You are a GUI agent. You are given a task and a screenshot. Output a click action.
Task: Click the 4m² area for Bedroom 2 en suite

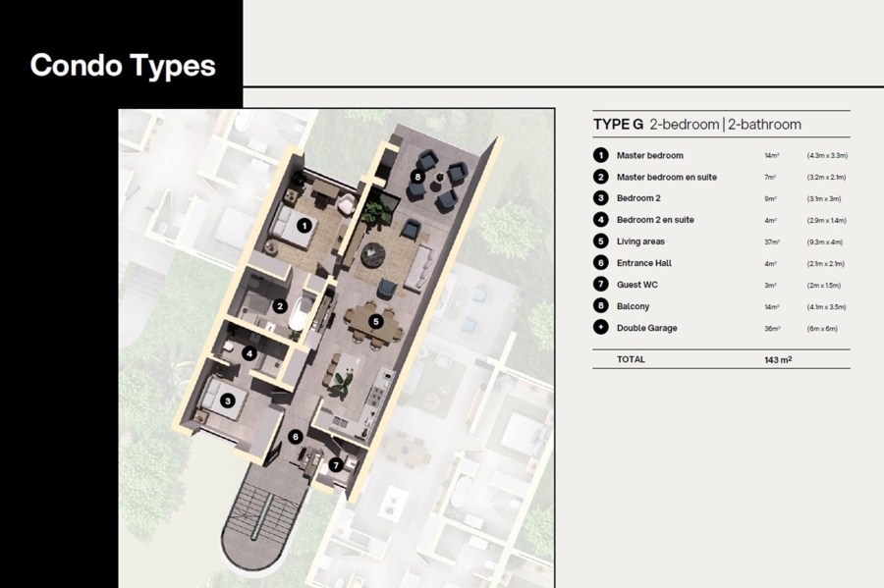point(771,220)
